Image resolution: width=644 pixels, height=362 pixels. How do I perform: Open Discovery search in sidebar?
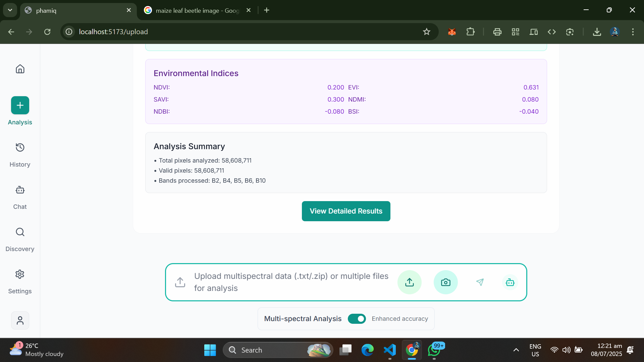(x=20, y=232)
